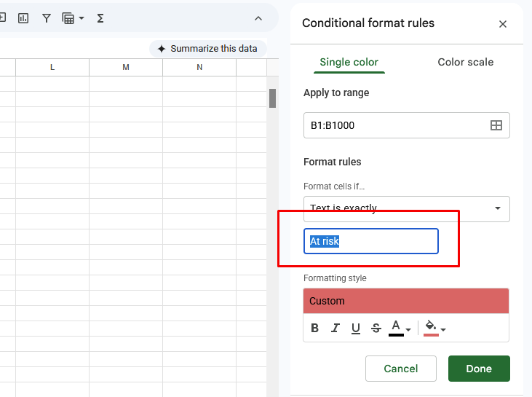Select column N header

pyautogui.click(x=199, y=67)
